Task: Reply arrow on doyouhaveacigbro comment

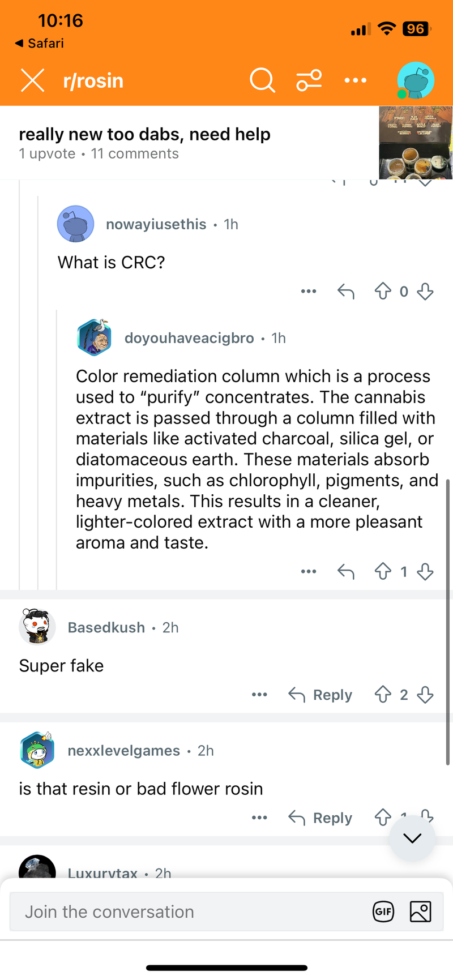Action: click(346, 572)
